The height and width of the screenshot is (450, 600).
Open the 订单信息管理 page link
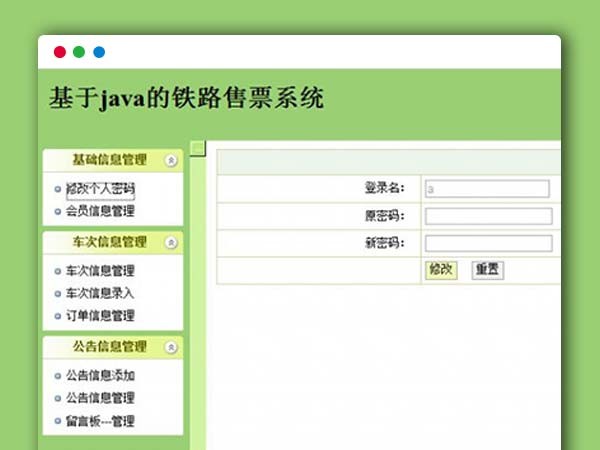tap(100, 315)
